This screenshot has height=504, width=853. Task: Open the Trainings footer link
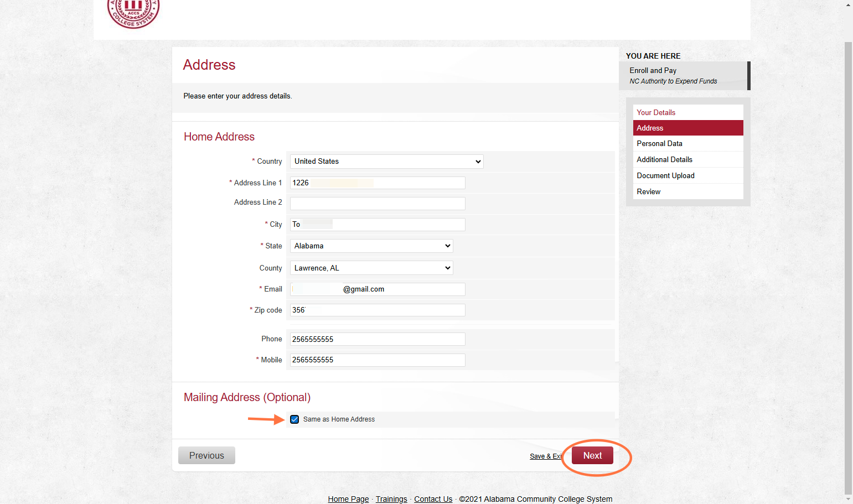click(391, 499)
